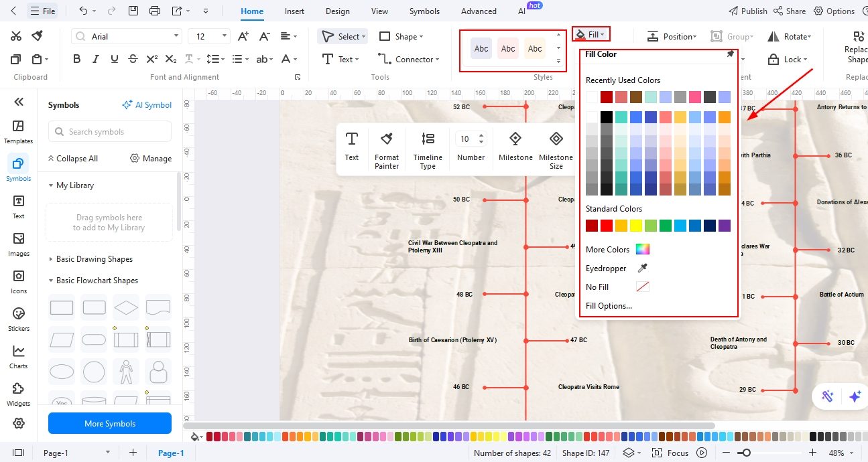Image resolution: width=868 pixels, height=462 pixels.
Task: Open the AI tab
Action: [521, 11]
